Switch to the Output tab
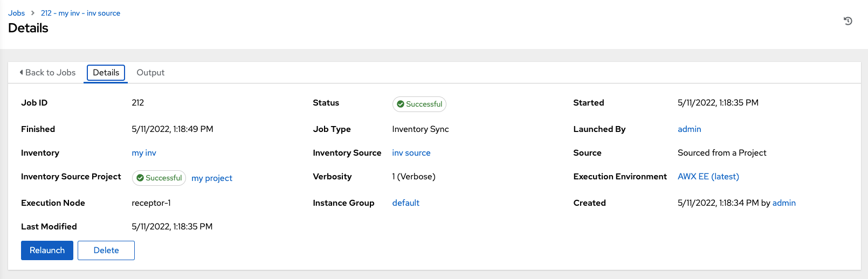868x279 pixels. point(150,73)
